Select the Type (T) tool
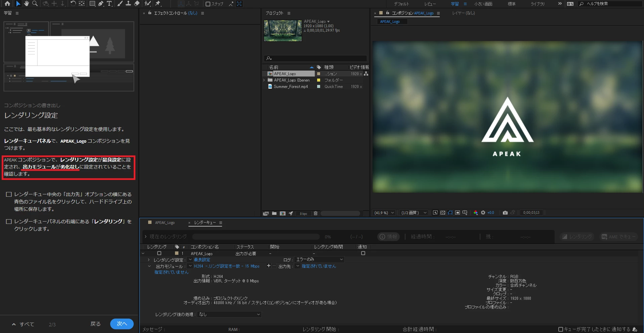Viewport: 644px width, 333px height. [x=109, y=3]
